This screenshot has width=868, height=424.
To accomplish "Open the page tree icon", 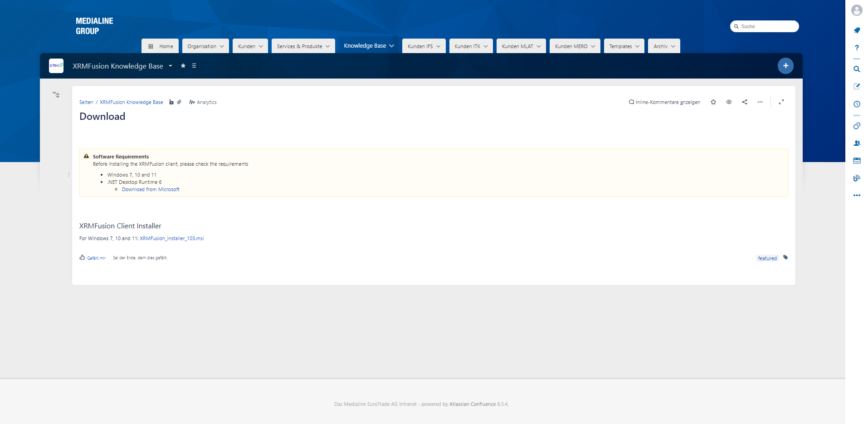I will click(56, 94).
